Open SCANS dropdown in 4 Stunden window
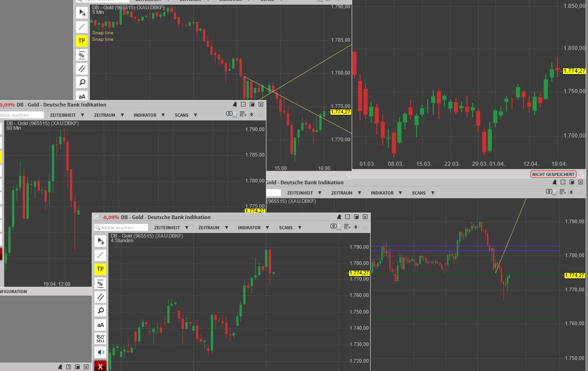Image resolution: width=588 pixels, height=371 pixels. coord(290,227)
